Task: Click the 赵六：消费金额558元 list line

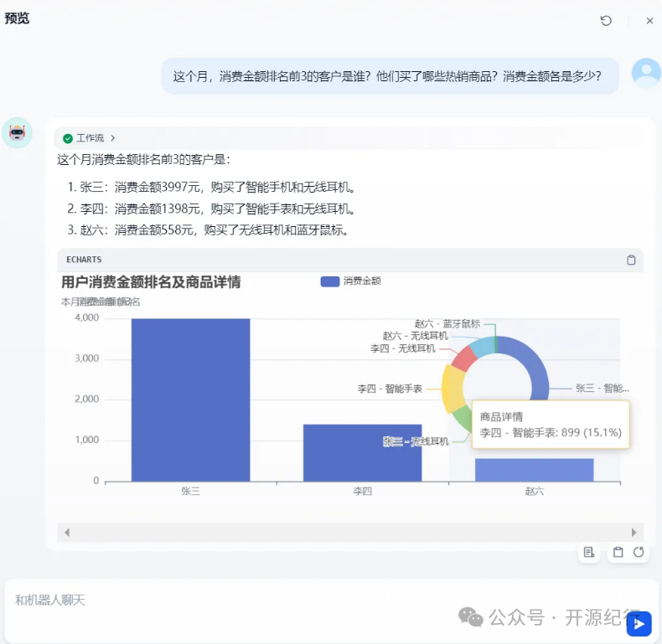Action: [x=208, y=230]
